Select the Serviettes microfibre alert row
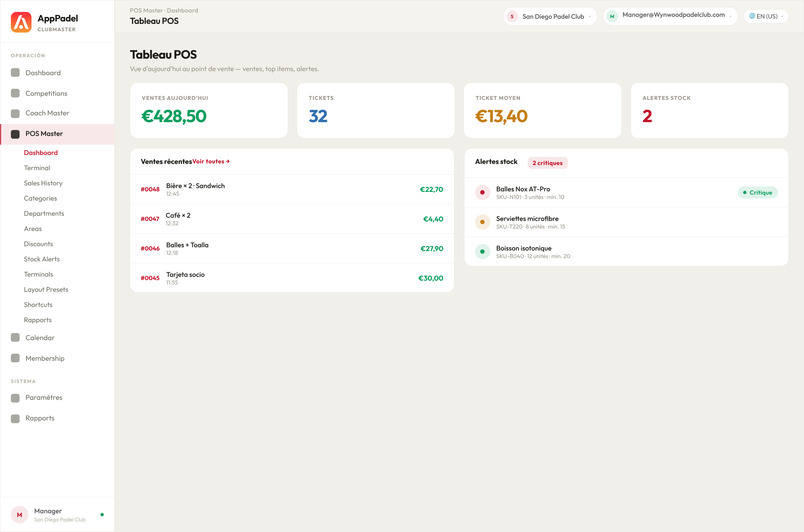This screenshot has height=532, width=804. [x=626, y=222]
